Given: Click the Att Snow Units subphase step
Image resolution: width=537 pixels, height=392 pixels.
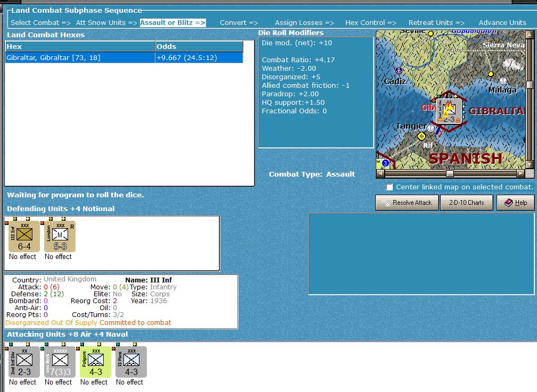Looking at the screenshot, I should (x=106, y=22).
